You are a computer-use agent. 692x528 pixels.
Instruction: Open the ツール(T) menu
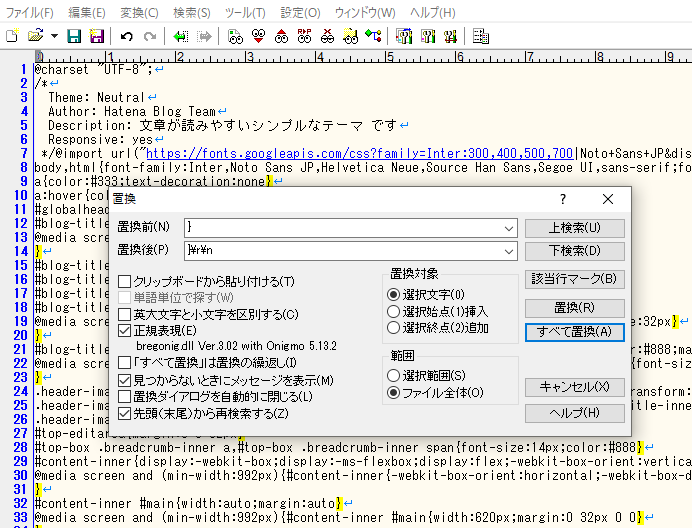tap(245, 13)
